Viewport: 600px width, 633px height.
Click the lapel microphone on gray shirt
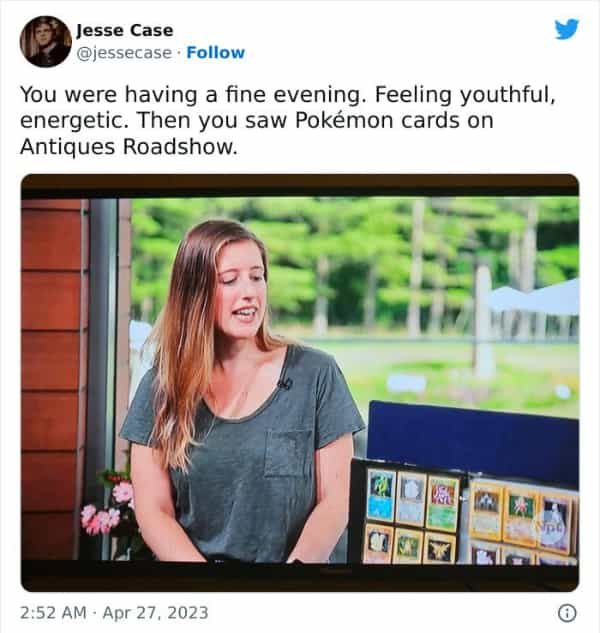[284, 383]
